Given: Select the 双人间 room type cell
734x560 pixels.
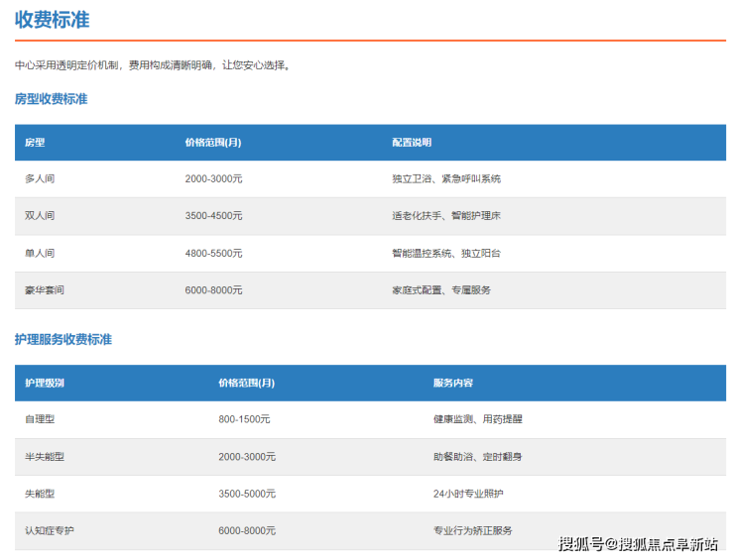Looking at the screenshot, I should click(40, 216).
